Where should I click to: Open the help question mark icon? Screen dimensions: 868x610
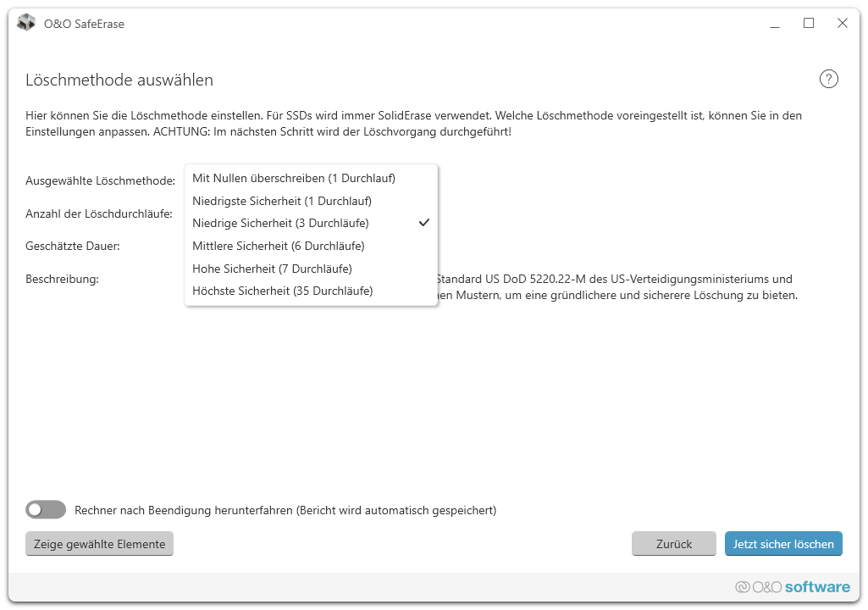(x=828, y=80)
